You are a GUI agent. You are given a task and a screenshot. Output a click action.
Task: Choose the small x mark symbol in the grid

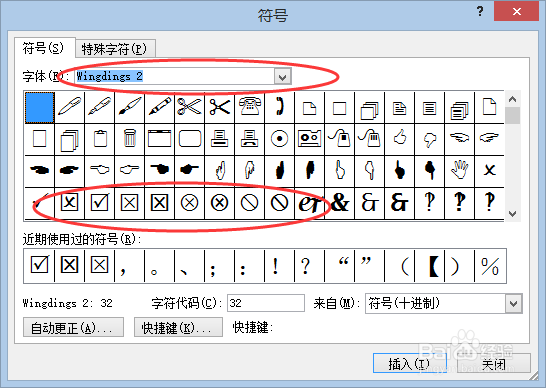489,170
